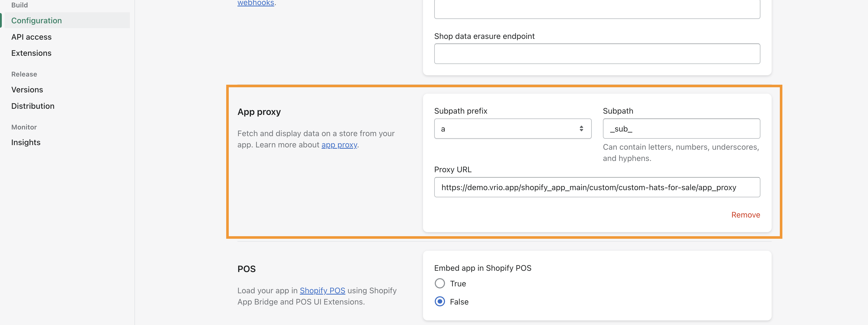Open the Extensions sidebar page

pyautogui.click(x=31, y=53)
